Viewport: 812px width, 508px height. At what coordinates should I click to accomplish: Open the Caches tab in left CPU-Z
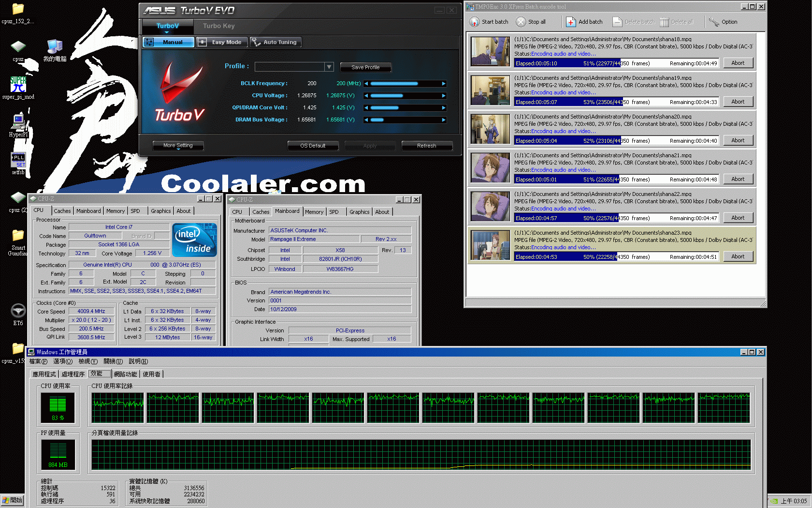[x=62, y=211]
